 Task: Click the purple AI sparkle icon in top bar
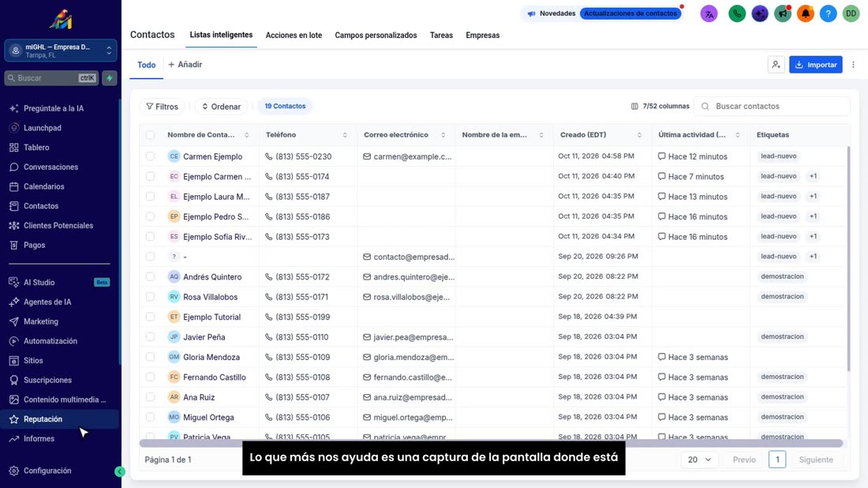759,13
